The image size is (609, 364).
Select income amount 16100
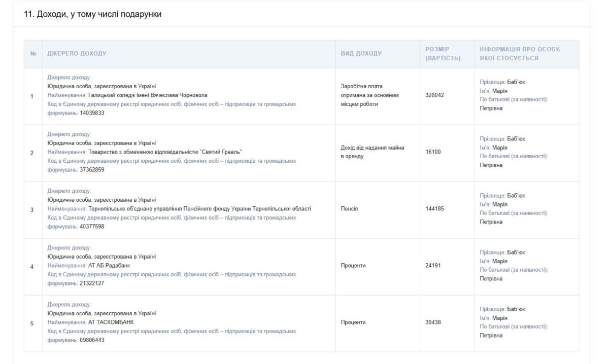(433, 152)
